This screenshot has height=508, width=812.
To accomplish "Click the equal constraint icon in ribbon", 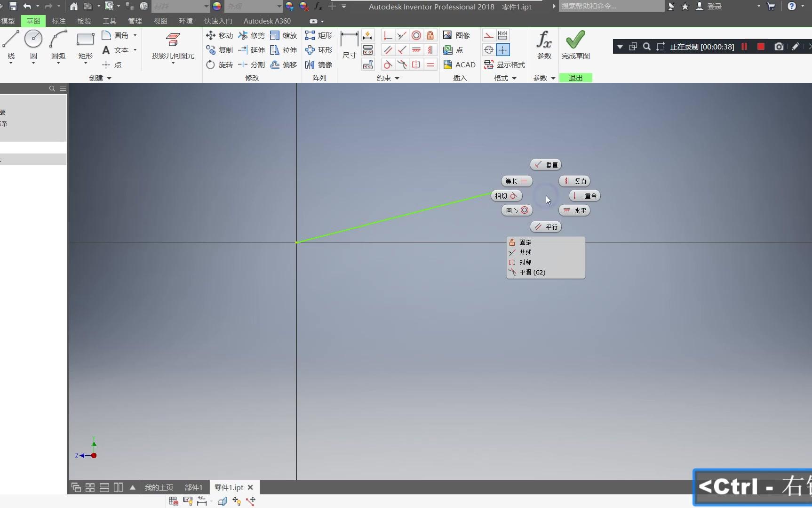I will tap(430, 65).
